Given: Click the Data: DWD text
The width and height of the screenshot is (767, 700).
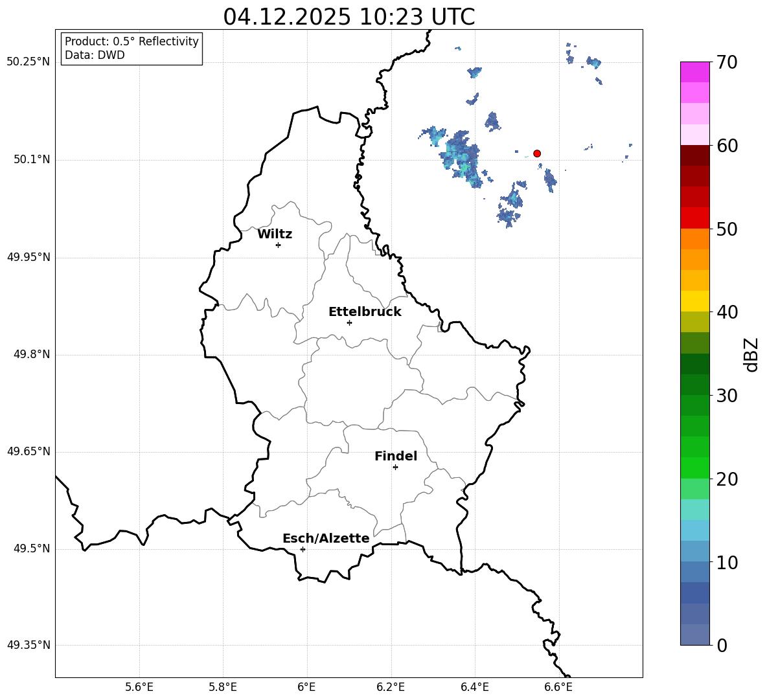Looking at the screenshot, I should click(x=95, y=55).
